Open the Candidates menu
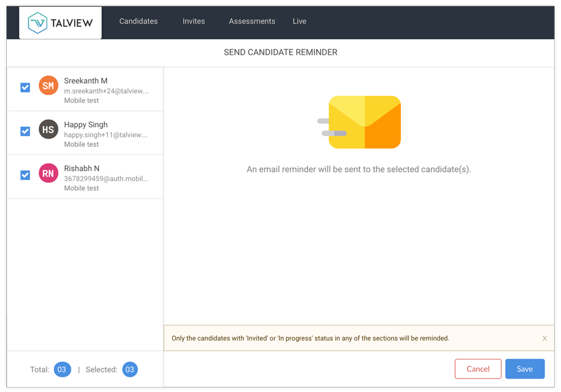Viewport: 561px width, 392px height. coord(138,21)
